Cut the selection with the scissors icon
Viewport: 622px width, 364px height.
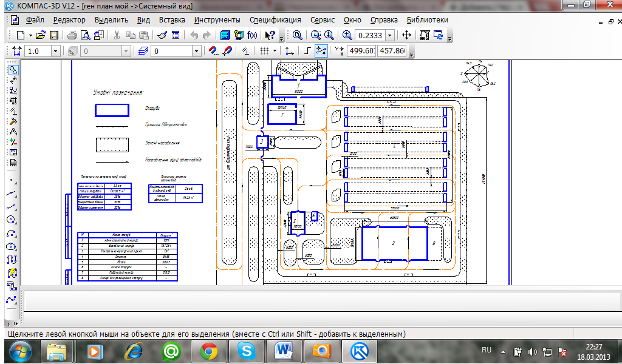117,35
